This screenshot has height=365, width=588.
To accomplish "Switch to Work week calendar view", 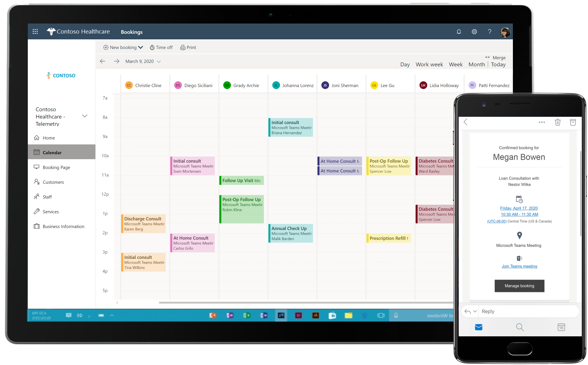I will pyautogui.click(x=429, y=64).
